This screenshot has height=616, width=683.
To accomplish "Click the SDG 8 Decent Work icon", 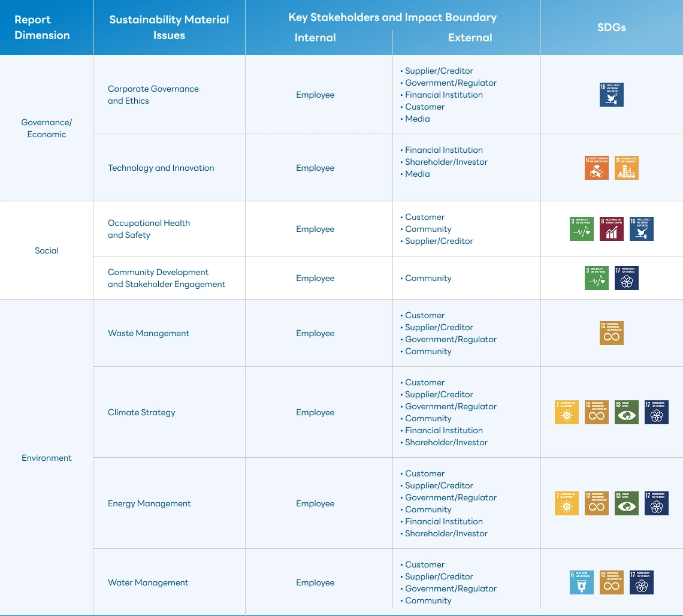I will 611,229.
